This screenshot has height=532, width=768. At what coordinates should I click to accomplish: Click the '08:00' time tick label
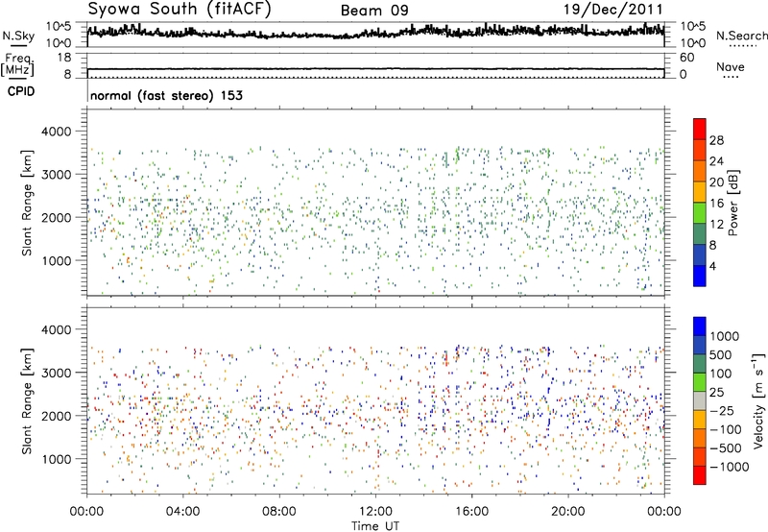pos(279,512)
